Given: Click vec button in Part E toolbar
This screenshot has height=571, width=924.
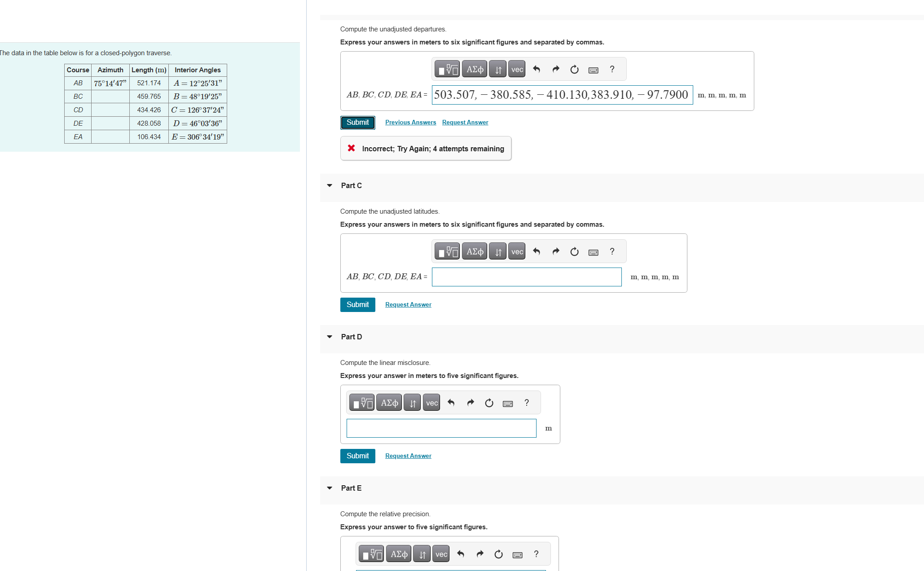Looking at the screenshot, I should click(441, 554).
